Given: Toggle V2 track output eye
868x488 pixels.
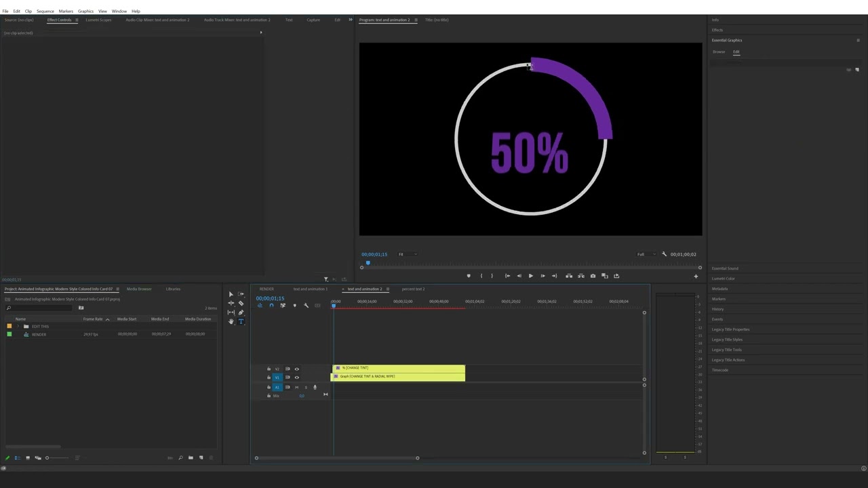Looking at the screenshot, I should [296, 369].
